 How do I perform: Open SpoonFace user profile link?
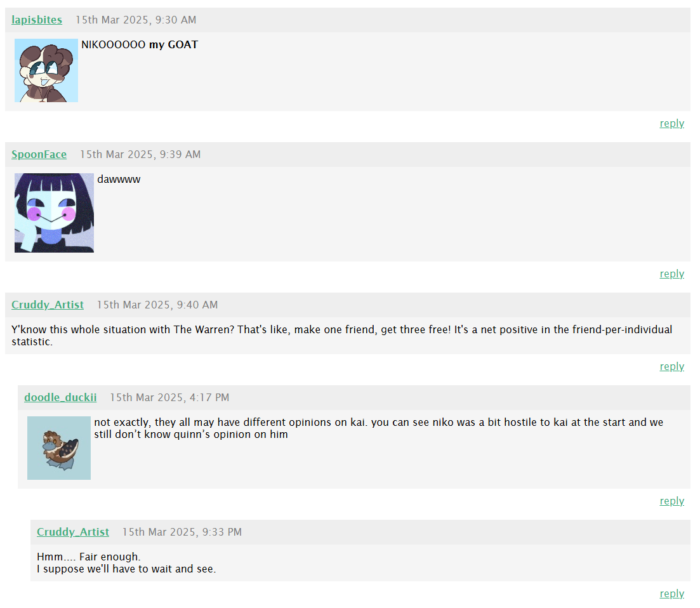39,154
